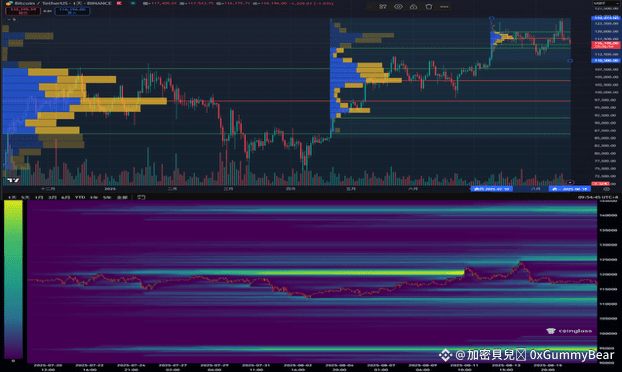Toggle drawing visibility using the eye icon

pyautogui.click(x=398, y=7)
